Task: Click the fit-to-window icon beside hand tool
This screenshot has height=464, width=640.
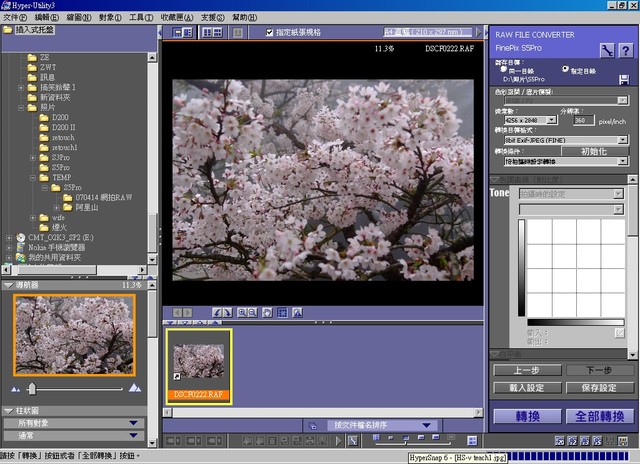Action: (x=282, y=313)
